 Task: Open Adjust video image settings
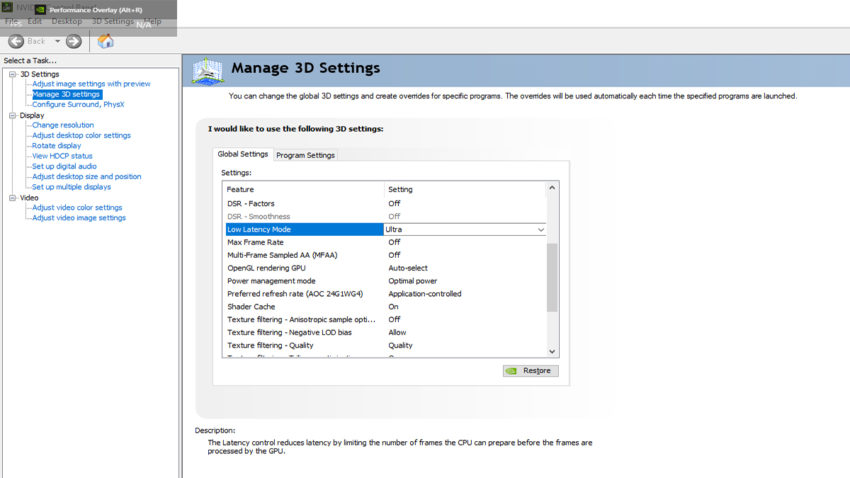click(79, 218)
